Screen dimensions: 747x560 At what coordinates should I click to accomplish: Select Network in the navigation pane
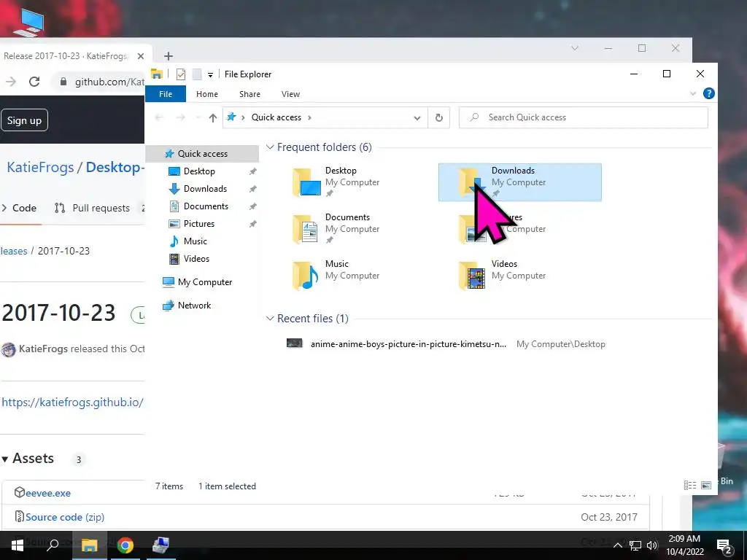click(x=194, y=306)
